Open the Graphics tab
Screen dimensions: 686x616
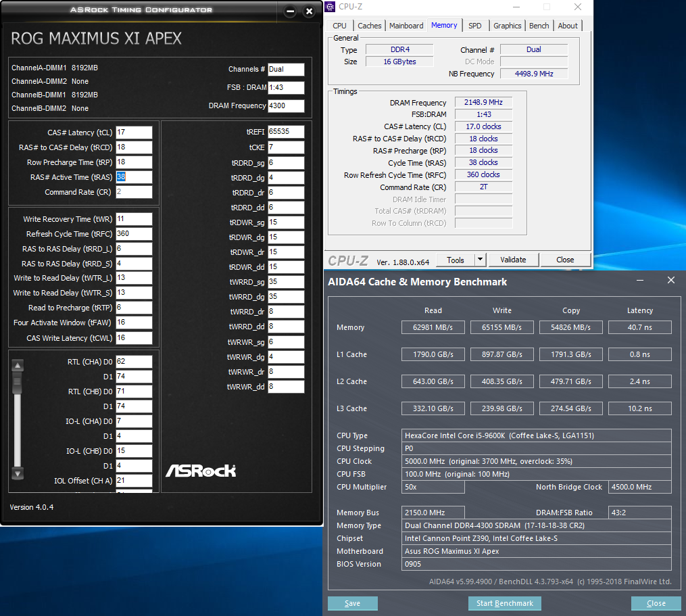coord(507,26)
